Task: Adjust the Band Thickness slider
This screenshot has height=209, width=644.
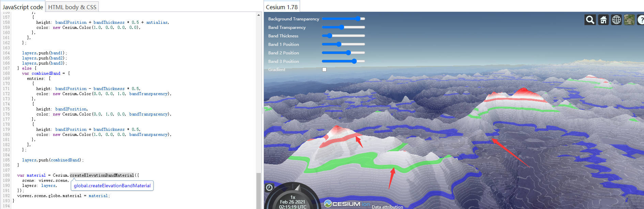Action: [343, 36]
